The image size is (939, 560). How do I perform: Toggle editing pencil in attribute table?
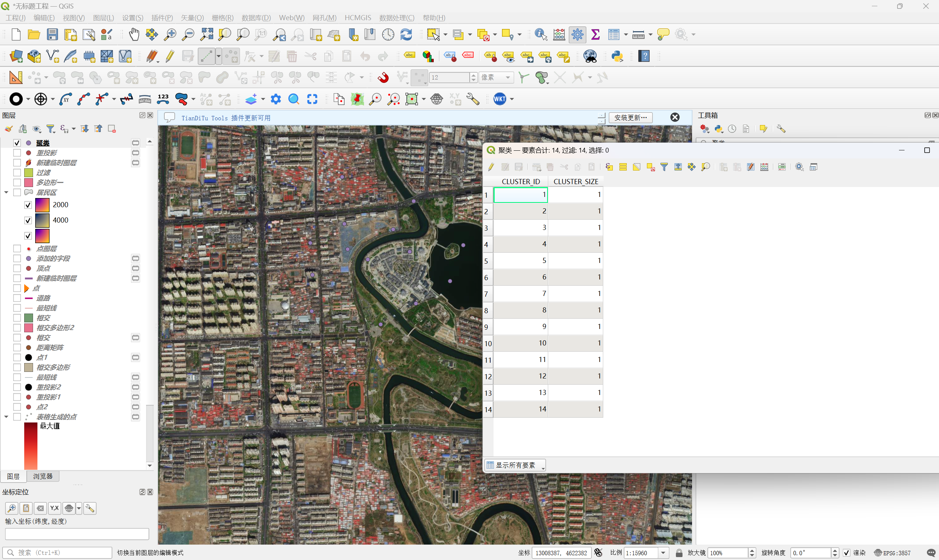pos(491,167)
